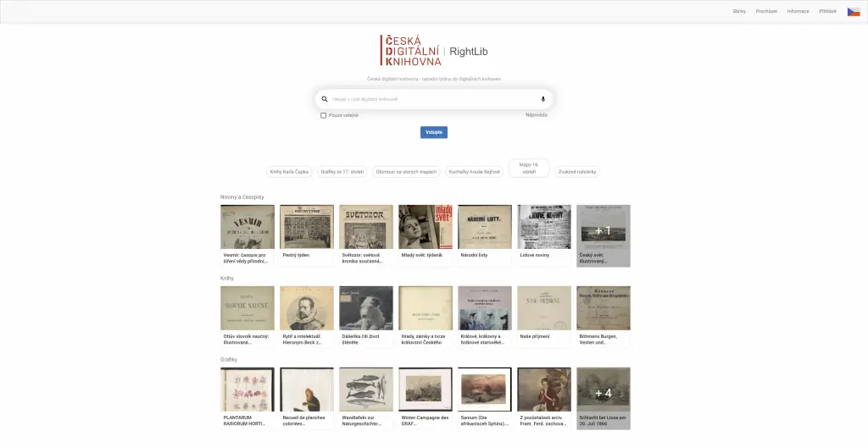Toggle the Pouze veřejné checkbox

point(323,115)
